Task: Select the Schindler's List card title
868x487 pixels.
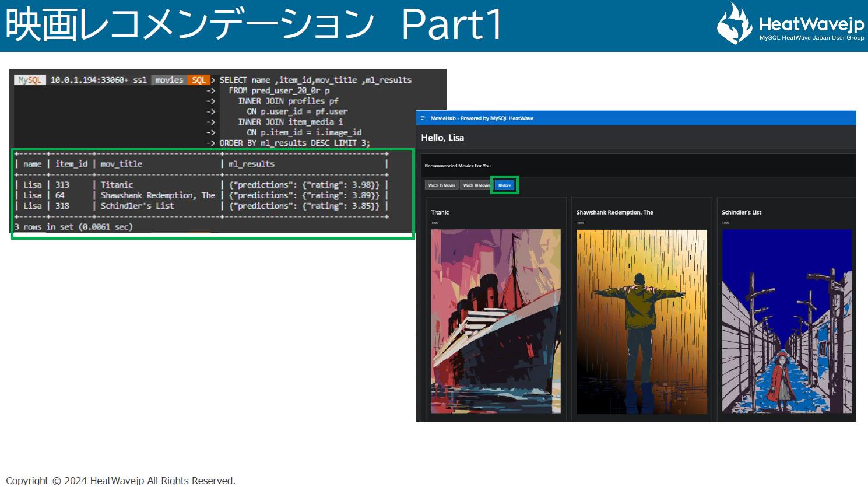Action: pyautogui.click(x=742, y=212)
